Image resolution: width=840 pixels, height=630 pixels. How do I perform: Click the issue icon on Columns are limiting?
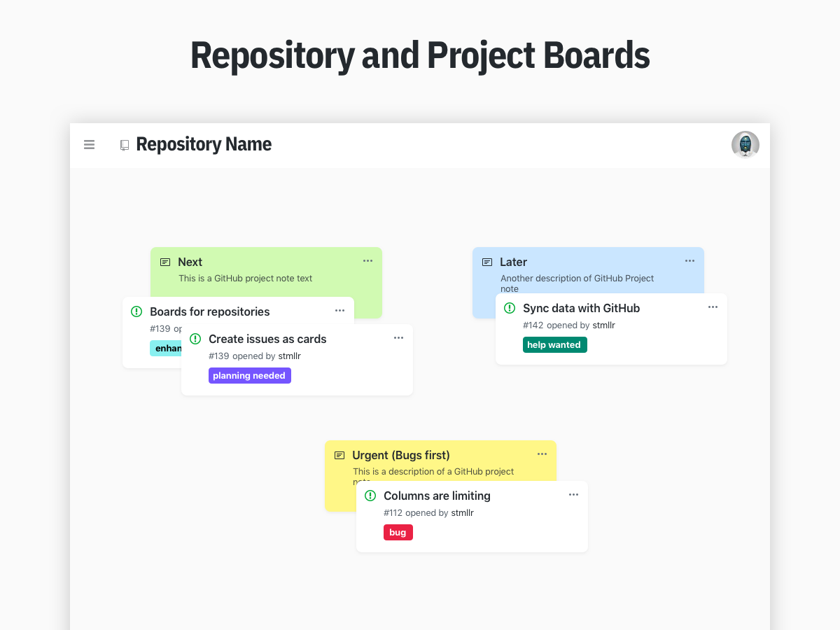pyautogui.click(x=370, y=496)
